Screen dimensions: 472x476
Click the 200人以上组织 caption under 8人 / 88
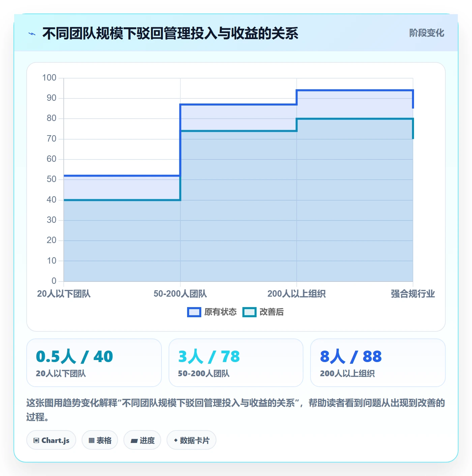(x=347, y=374)
